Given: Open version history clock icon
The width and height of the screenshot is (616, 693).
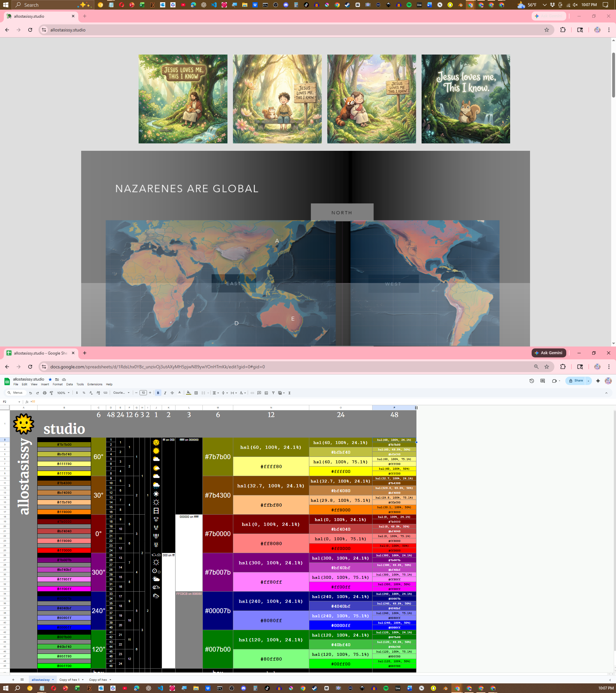Looking at the screenshot, I should [532, 381].
